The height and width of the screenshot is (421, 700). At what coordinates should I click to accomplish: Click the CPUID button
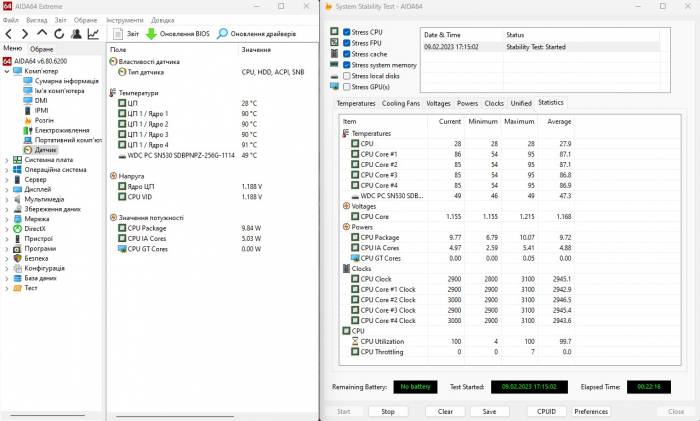[546, 411]
